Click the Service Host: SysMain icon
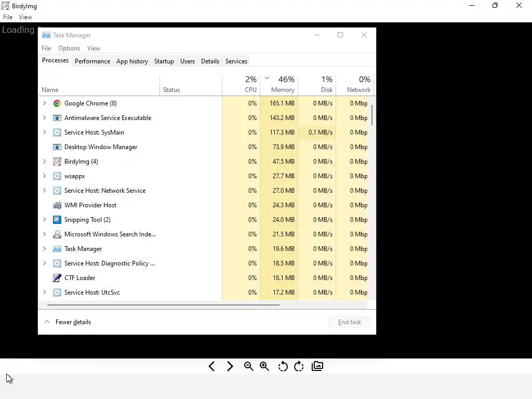 tap(57, 132)
